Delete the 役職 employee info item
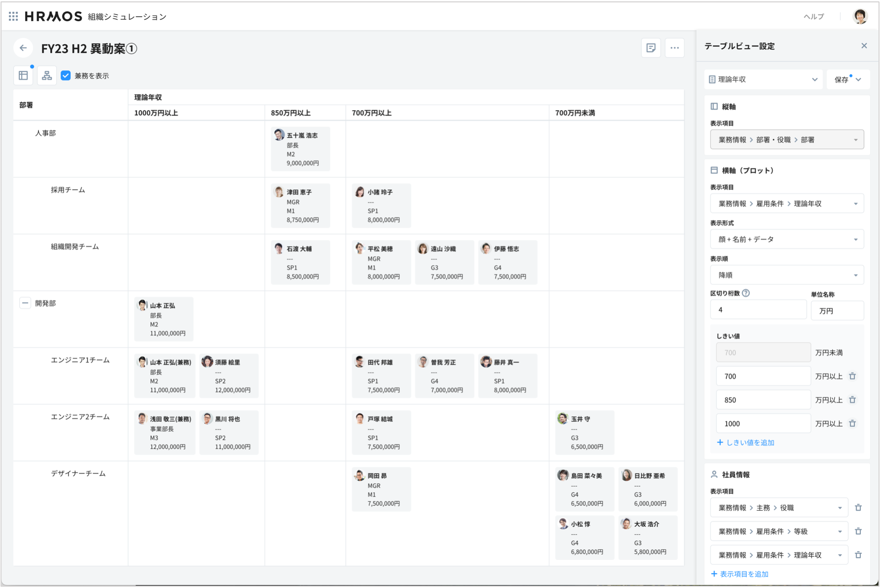 (858, 508)
